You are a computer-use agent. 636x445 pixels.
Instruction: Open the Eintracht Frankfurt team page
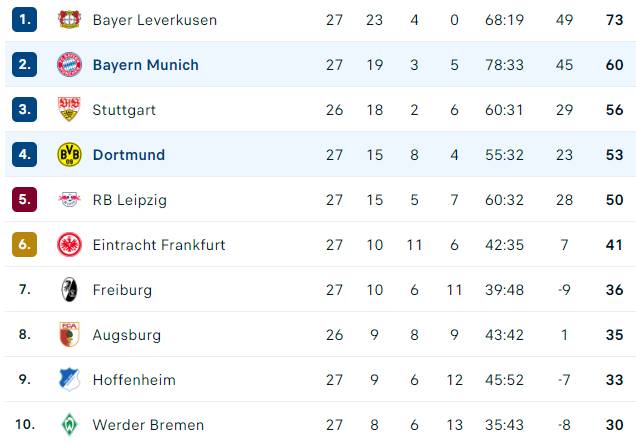point(159,245)
